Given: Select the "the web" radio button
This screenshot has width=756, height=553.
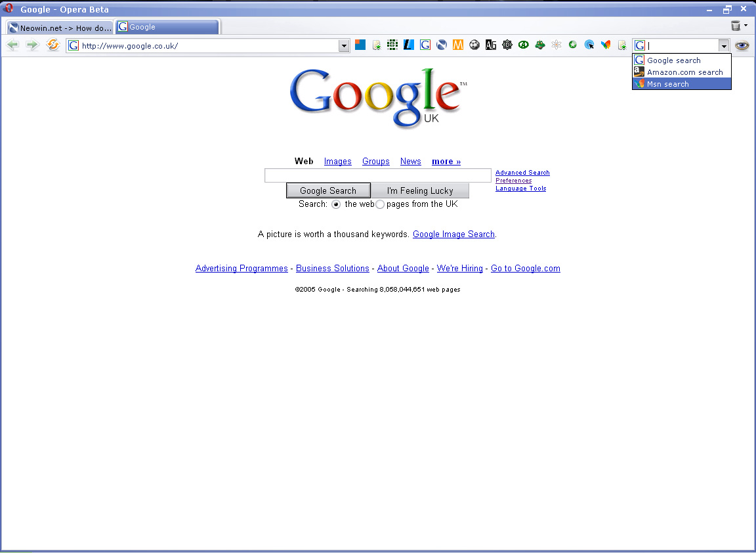Looking at the screenshot, I should [x=335, y=204].
